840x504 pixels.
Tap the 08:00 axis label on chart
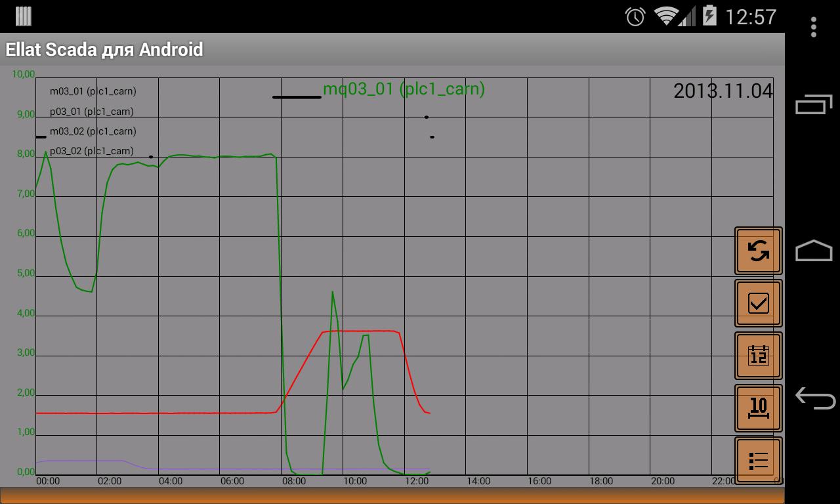pos(293,481)
